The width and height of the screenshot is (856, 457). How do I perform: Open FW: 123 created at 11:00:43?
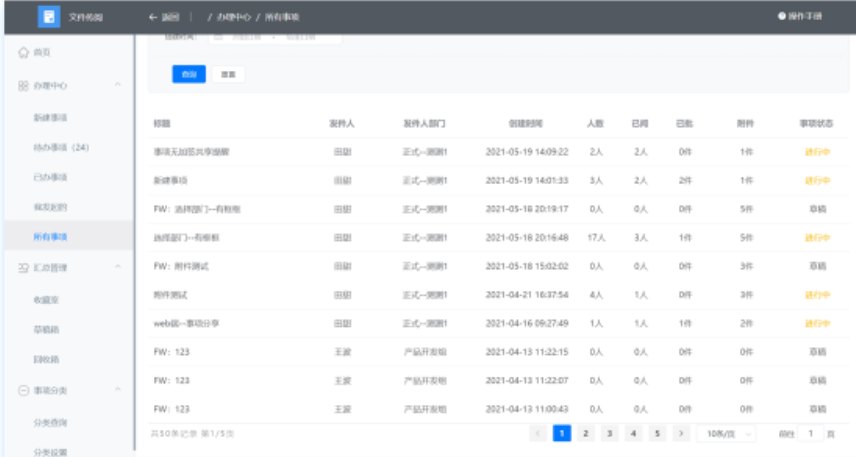coord(171,409)
